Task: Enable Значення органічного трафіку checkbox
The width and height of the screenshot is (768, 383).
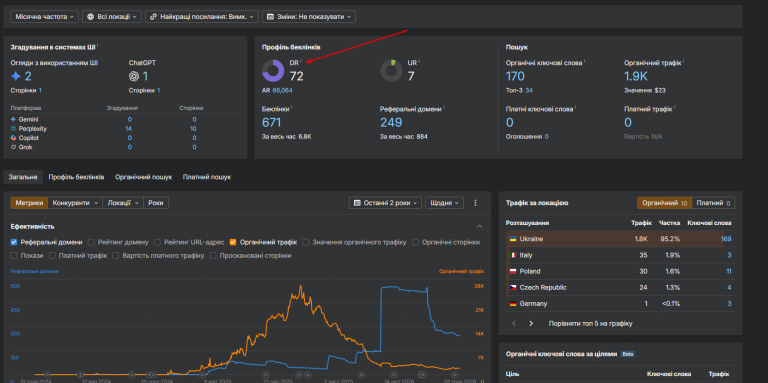Action: (306, 242)
